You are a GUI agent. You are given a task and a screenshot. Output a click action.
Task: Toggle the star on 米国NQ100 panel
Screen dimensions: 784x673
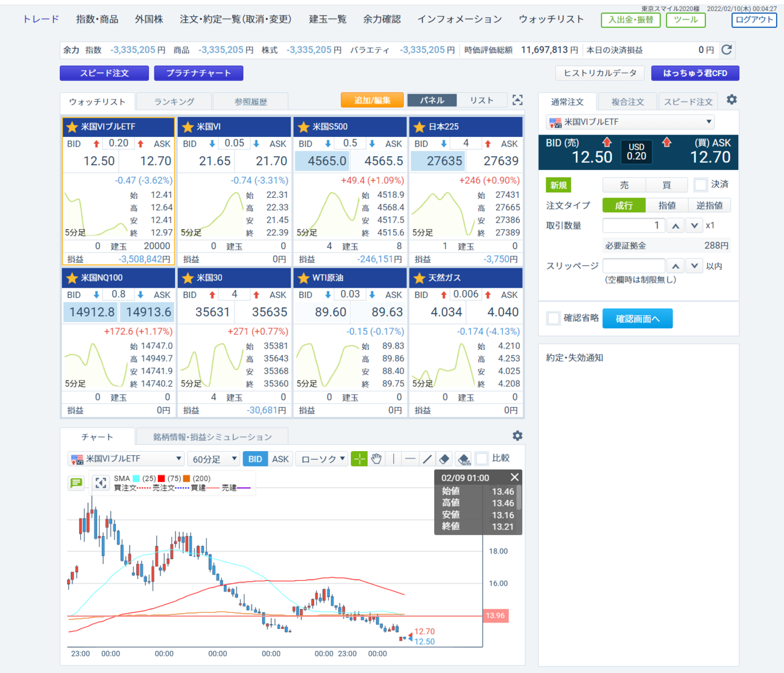pyautogui.click(x=72, y=278)
